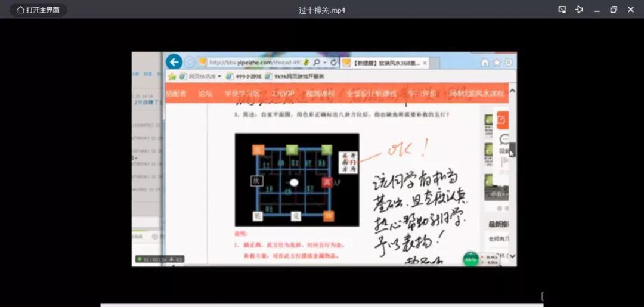Open 1元VIP in the navigation bar
Viewport: 644px width, 307px height.
pyautogui.click(x=283, y=94)
